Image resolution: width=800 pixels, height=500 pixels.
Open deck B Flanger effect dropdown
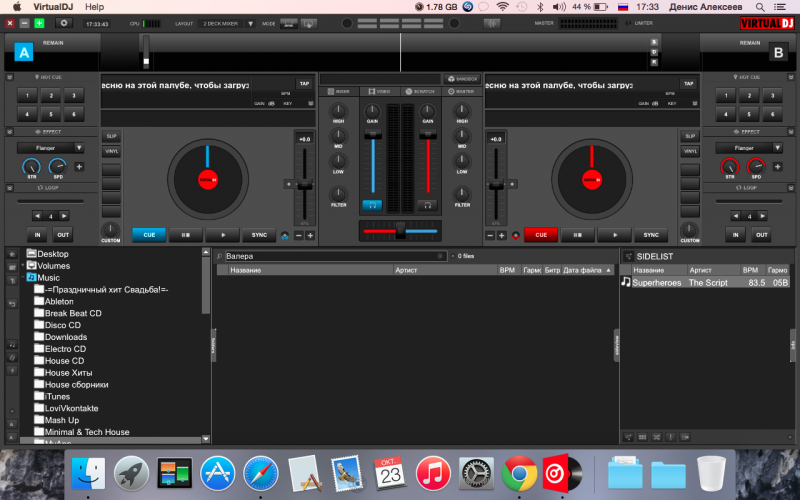(777, 148)
